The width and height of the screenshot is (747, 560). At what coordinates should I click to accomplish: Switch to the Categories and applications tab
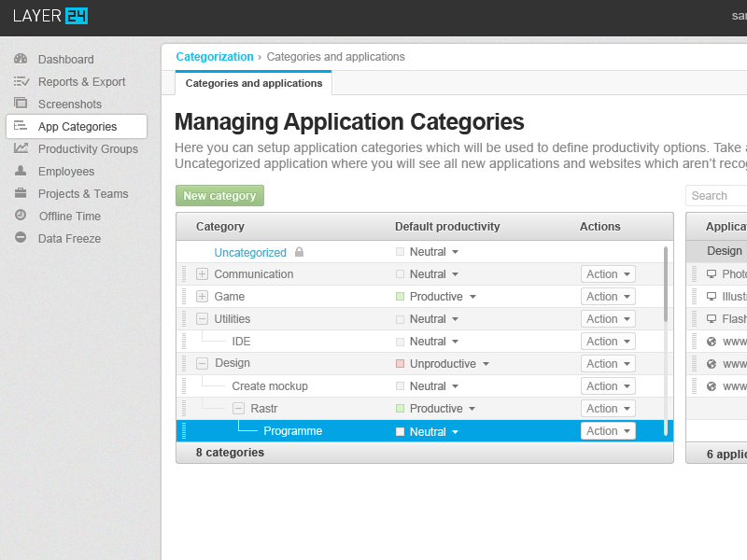click(x=253, y=83)
